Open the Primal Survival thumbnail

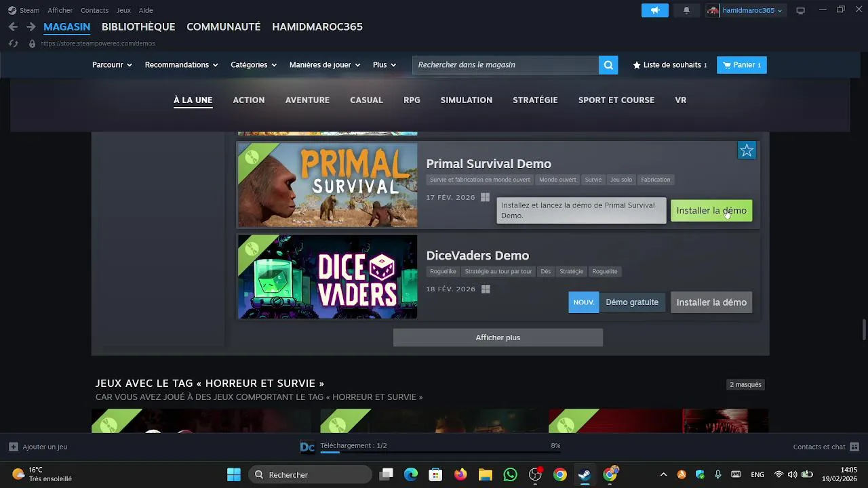pos(328,185)
